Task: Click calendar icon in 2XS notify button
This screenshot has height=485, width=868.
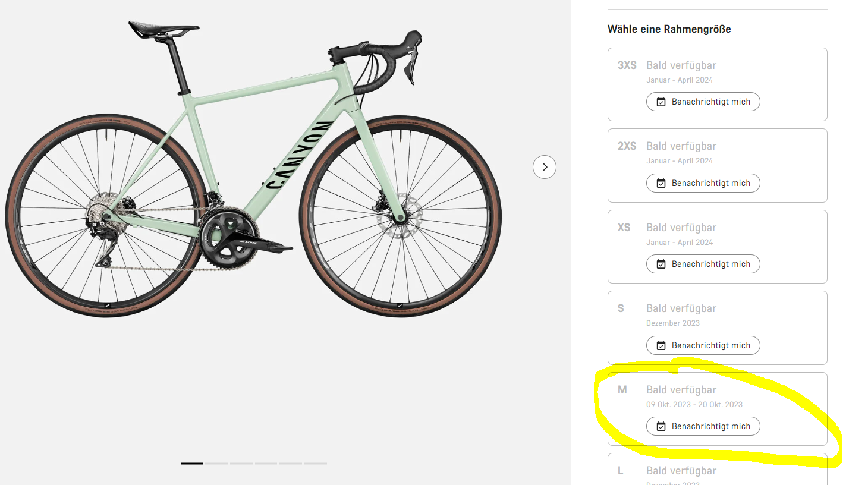Action: tap(661, 183)
